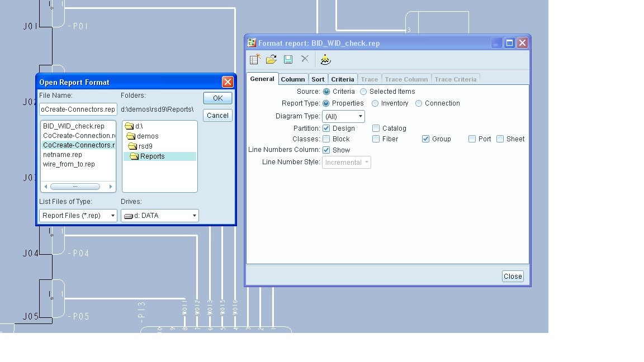Viewport: 644px width, 362px height.
Task: Open List Files of Type dropdown
Action: click(x=78, y=216)
